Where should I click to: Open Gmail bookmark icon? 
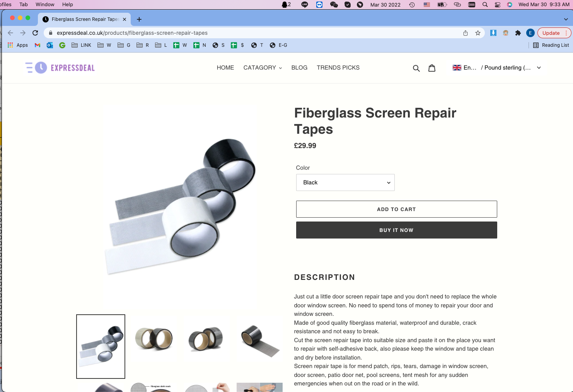click(38, 45)
